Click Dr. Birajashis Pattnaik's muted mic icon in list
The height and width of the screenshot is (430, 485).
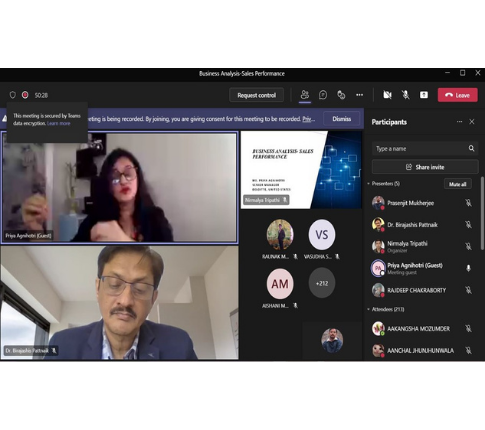click(x=468, y=225)
